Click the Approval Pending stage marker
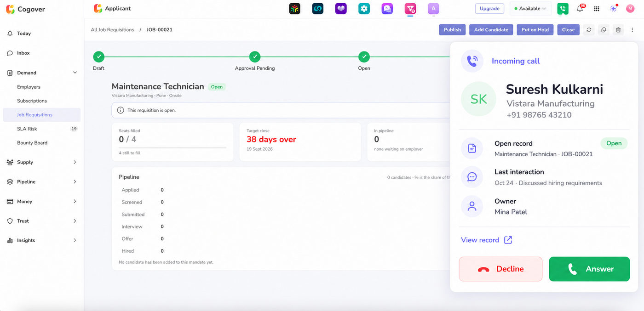This screenshot has height=311, width=644. (x=255, y=57)
